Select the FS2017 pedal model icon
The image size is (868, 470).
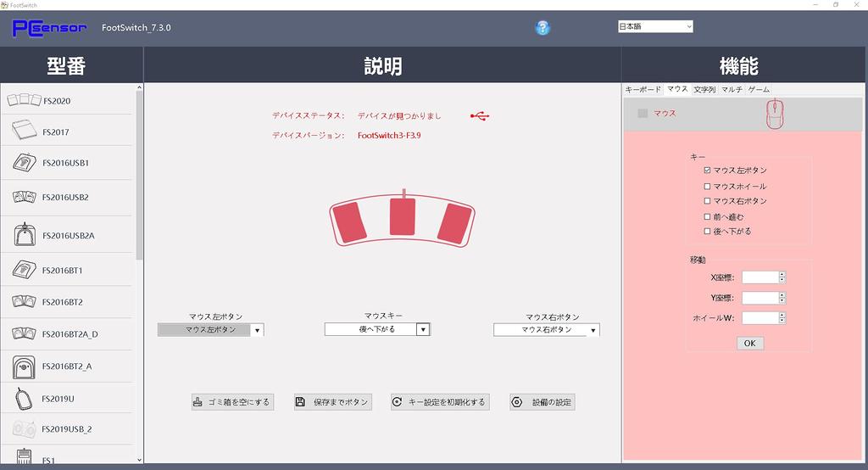pyautogui.click(x=24, y=131)
